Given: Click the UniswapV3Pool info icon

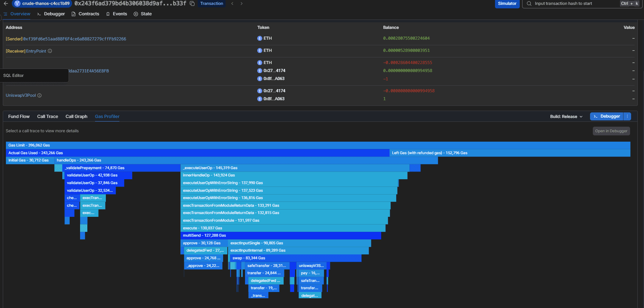Looking at the screenshot, I should [39, 95].
